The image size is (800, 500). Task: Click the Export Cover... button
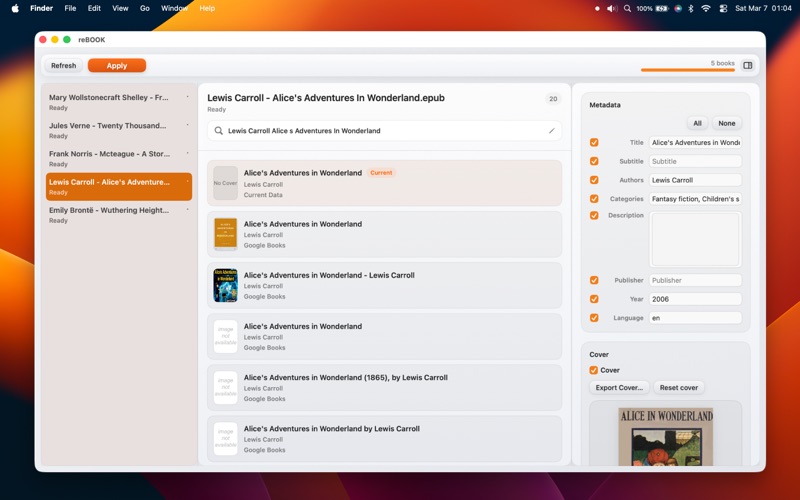click(x=619, y=388)
